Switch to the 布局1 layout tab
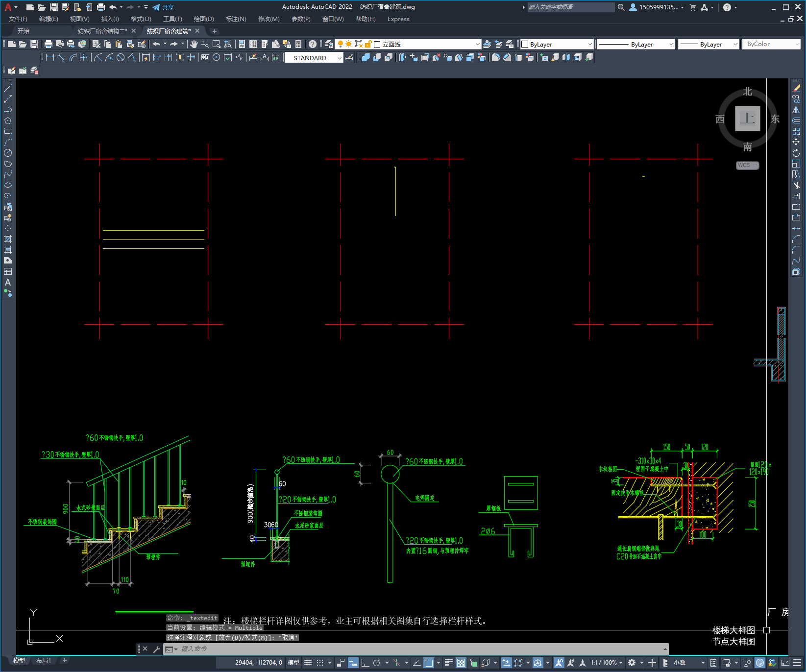Viewport: 806px width, 672px height. click(44, 661)
